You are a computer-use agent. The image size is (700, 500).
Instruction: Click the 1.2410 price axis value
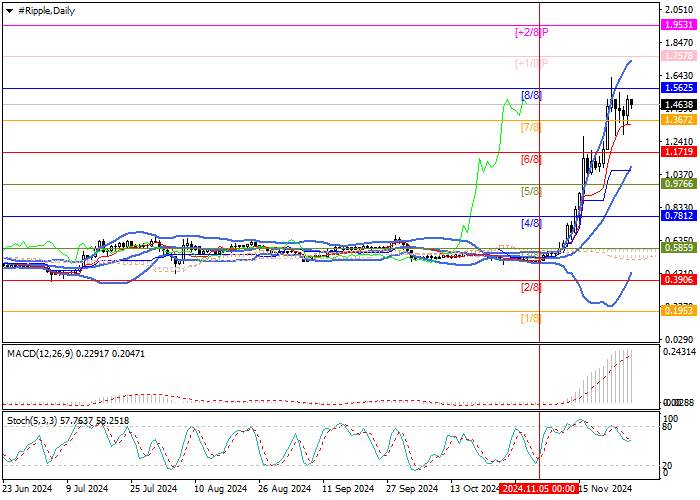pyautogui.click(x=679, y=142)
